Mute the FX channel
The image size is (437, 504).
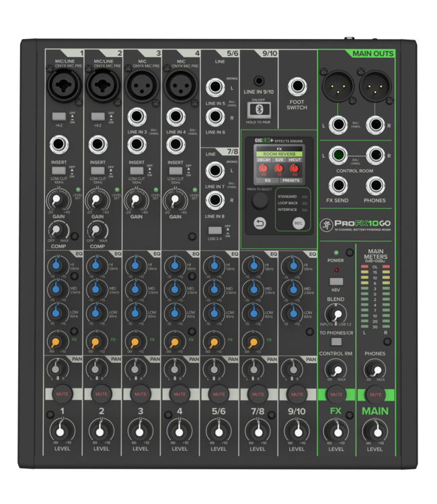tap(336, 394)
